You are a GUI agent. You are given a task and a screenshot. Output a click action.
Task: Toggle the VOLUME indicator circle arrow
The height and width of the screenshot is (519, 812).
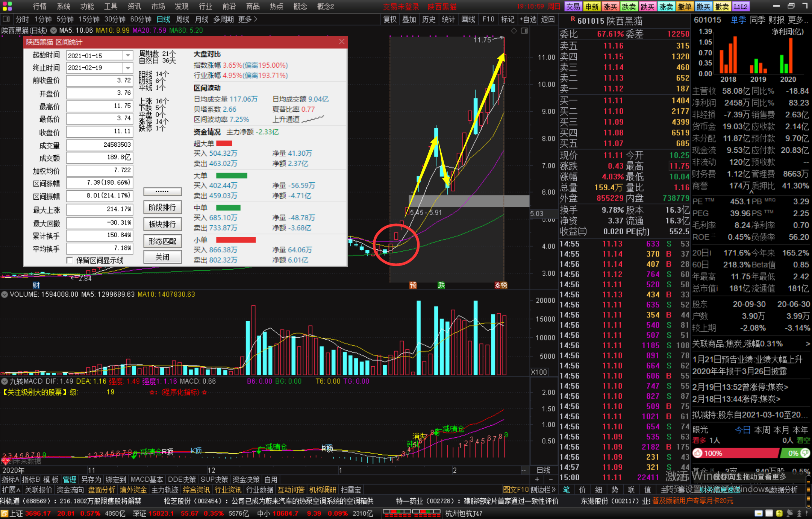pos(5,294)
